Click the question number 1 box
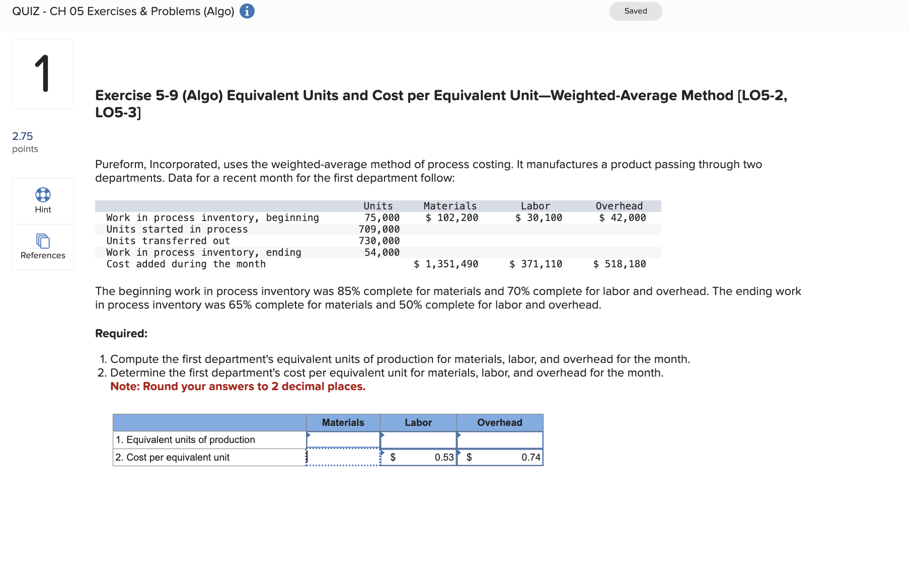The height and width of the screenshot is (588, 910). pyautogui.click(x=43, y=73)
